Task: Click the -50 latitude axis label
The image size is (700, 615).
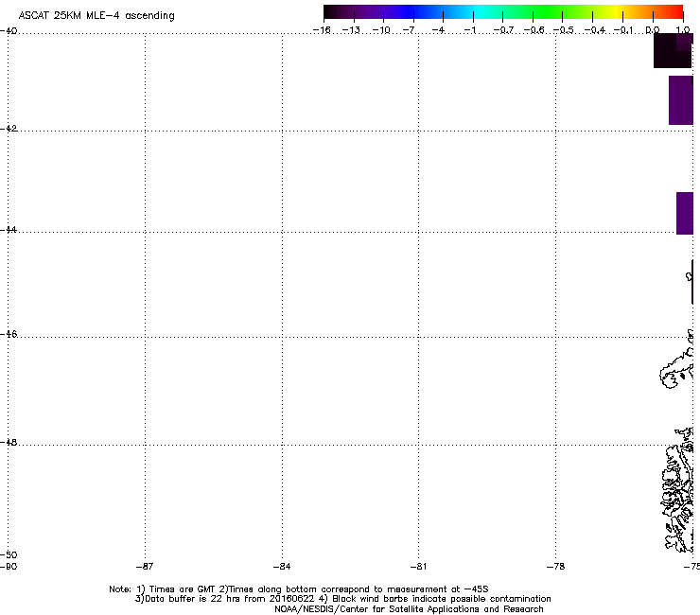Action: coord(9,554)
